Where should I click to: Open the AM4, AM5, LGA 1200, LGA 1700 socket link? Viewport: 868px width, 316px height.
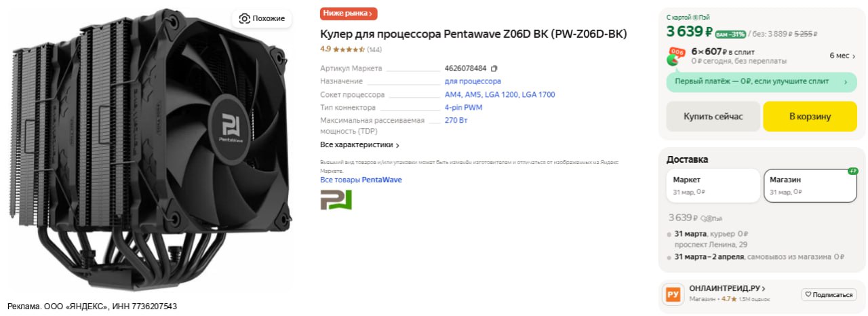500,95
